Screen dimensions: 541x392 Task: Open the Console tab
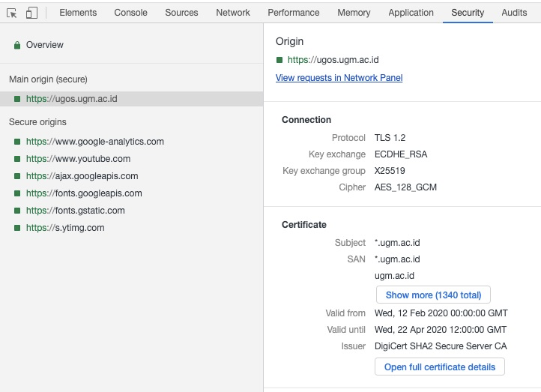(x=130, y=13)
